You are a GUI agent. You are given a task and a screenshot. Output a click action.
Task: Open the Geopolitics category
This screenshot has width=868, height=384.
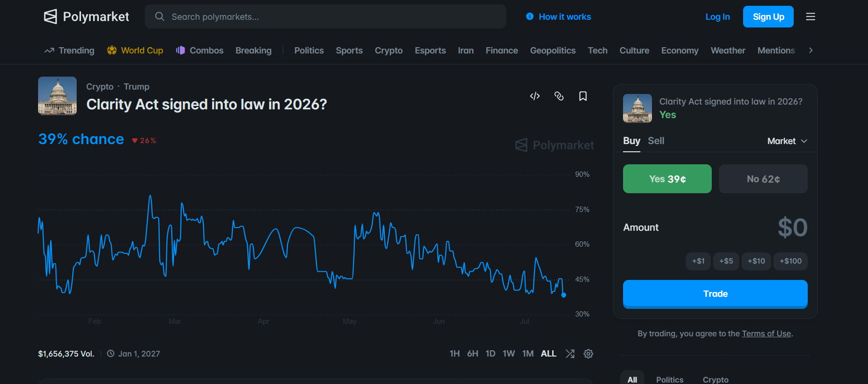coord(553,51)
